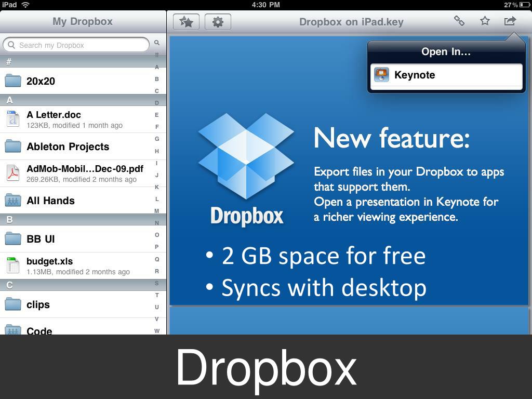Screen dimensions: 532x399
Task: Jump to letter B in index
Action: click(x=157, y=79)
